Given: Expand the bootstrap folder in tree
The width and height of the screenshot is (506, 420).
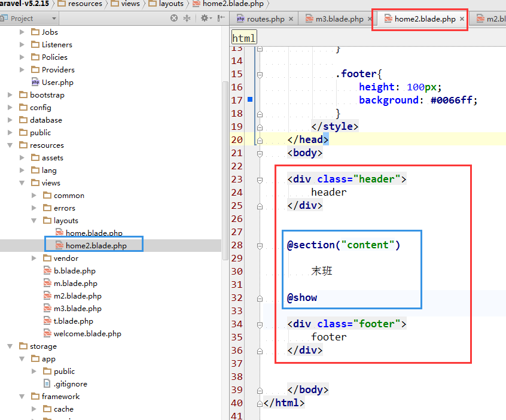Looking at the screenshot, I should [10, 95].
